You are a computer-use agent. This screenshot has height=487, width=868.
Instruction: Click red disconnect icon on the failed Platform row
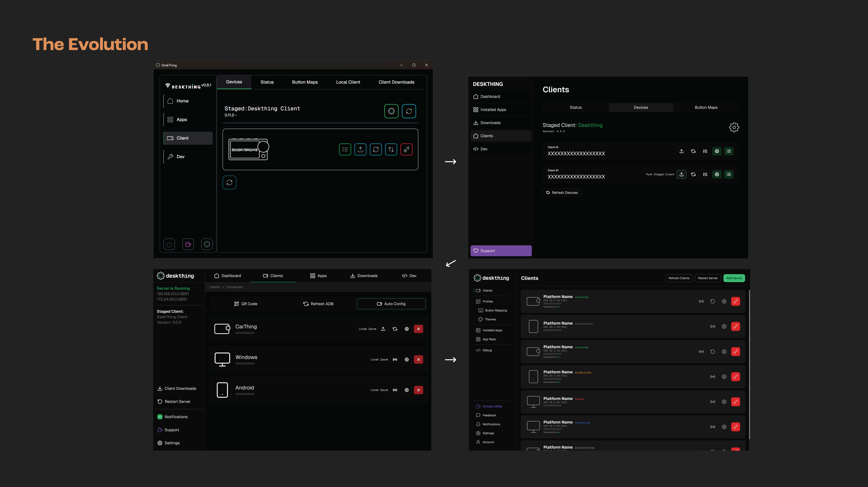(736, 402)
